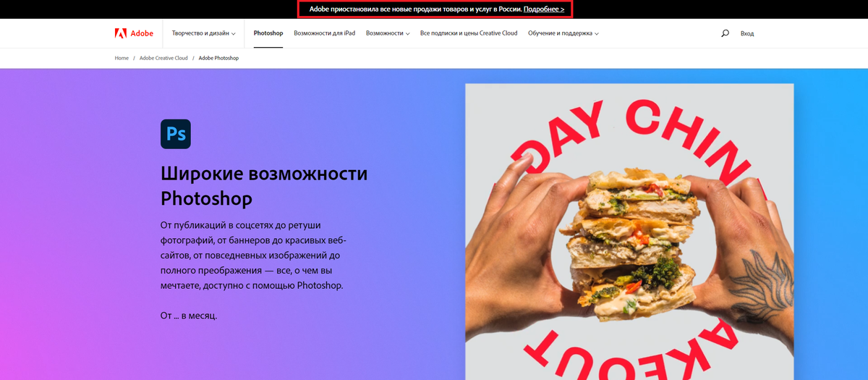This screenshot has height=380, width=868.
Task: Click the sandwich hero image
Action: tap(629, 232)
